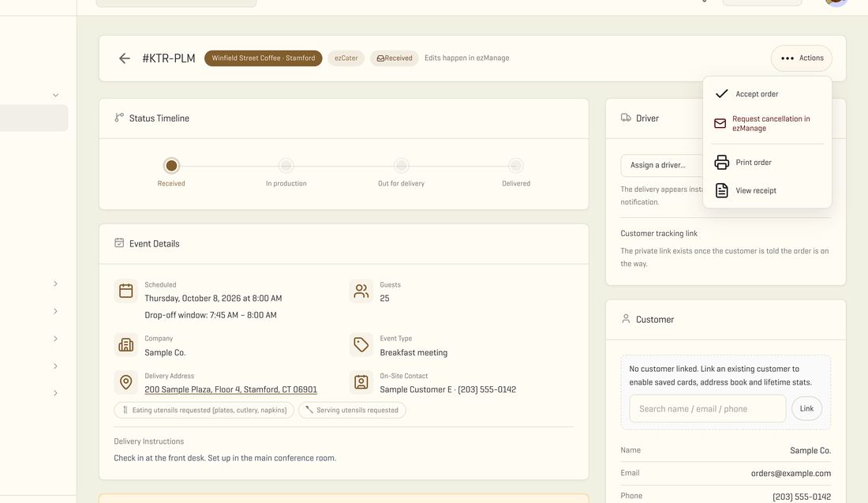Click the Breakfast meeting event type
The width and height of the screenshot is (868, 503).
pos(413,352)
